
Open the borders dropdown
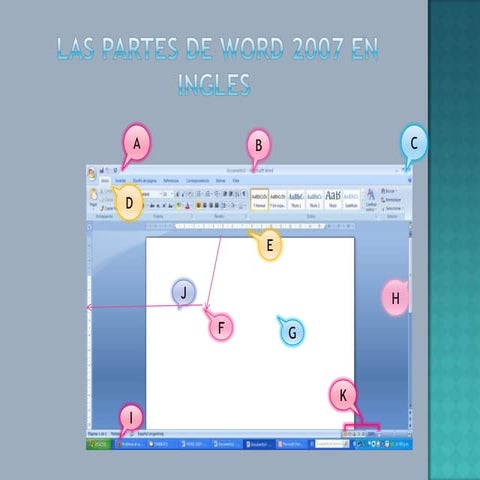pos(242,206)
